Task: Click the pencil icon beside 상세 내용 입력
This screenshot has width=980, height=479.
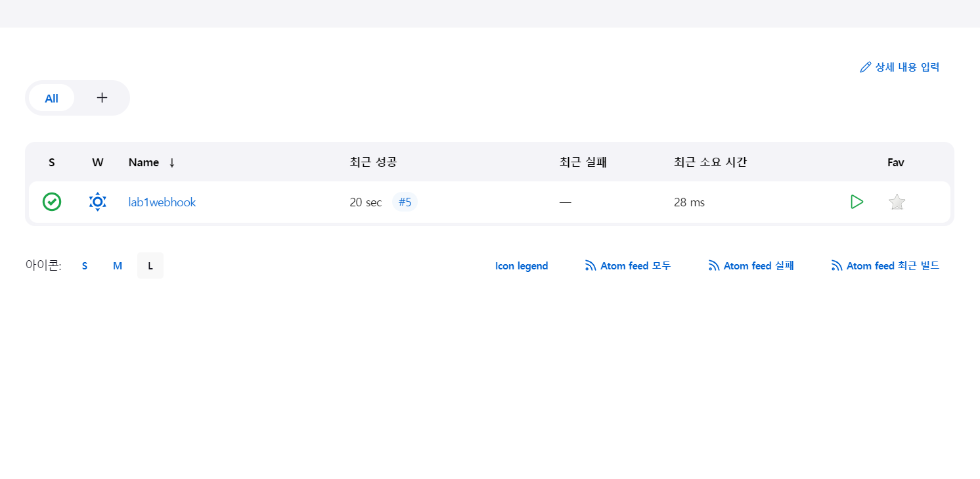Action: tap(866, 67)
